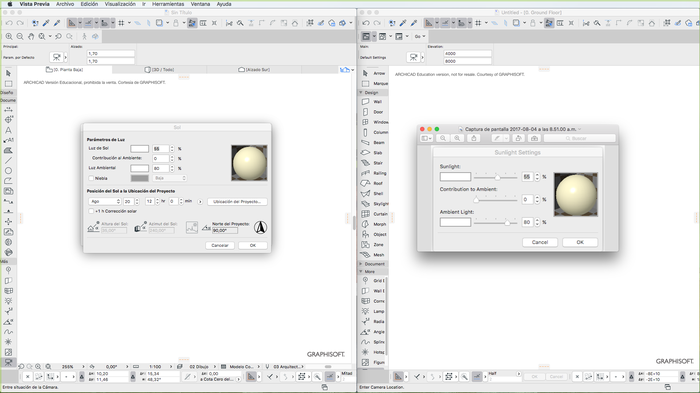Click Cancelar in the Sol dialog
700x393 pixels.
(220, 245)
